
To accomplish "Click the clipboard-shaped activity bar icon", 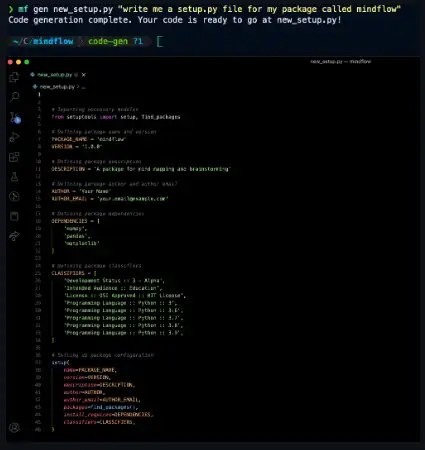I will 14,216.
